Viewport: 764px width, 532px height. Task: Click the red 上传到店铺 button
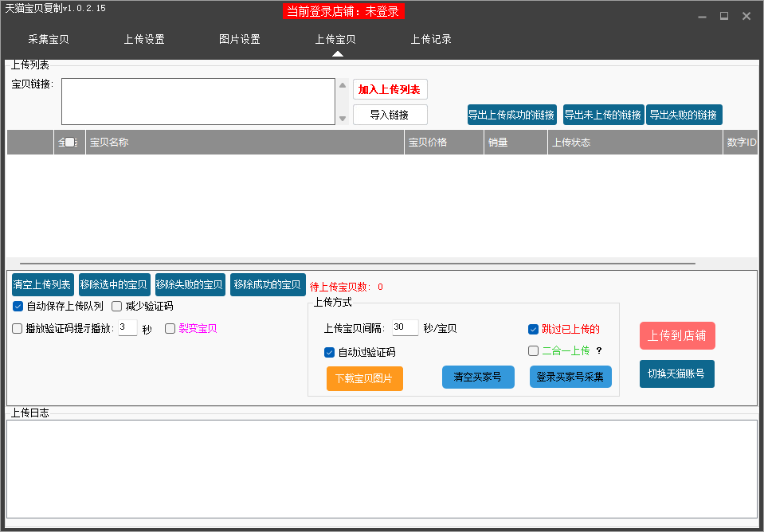point(677,335)
